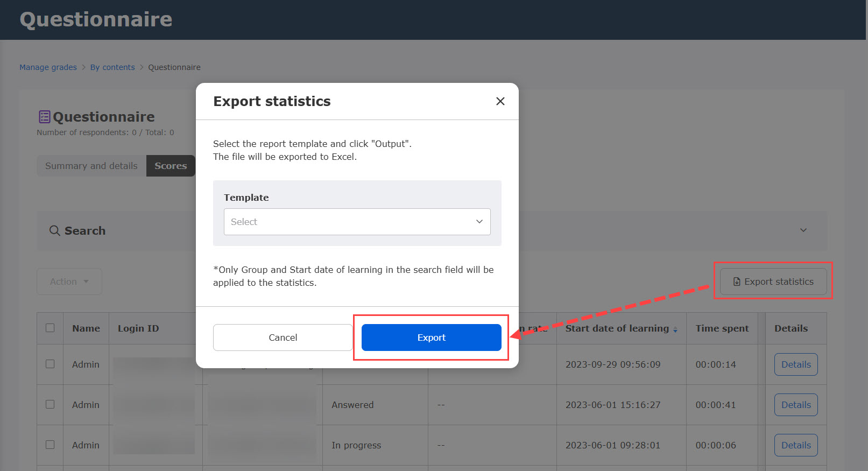This screenshot has width=868, height=471.
Task: Click the questionnaire icon beside the heading
Action: pyautogui.click(x=44, y=117)
